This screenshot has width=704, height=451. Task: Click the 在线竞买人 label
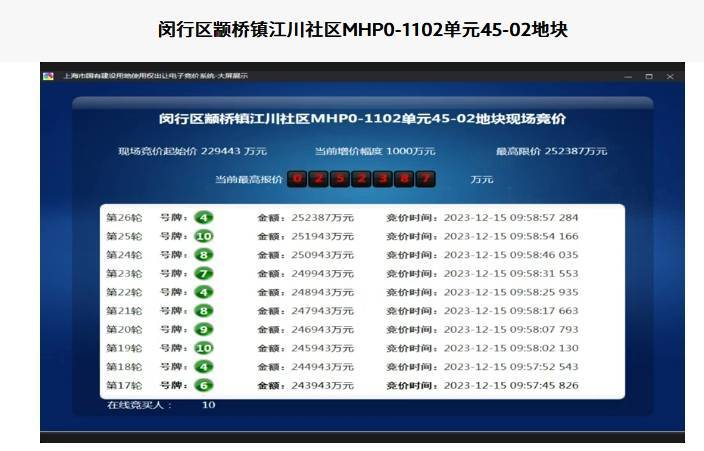point(139,405)
